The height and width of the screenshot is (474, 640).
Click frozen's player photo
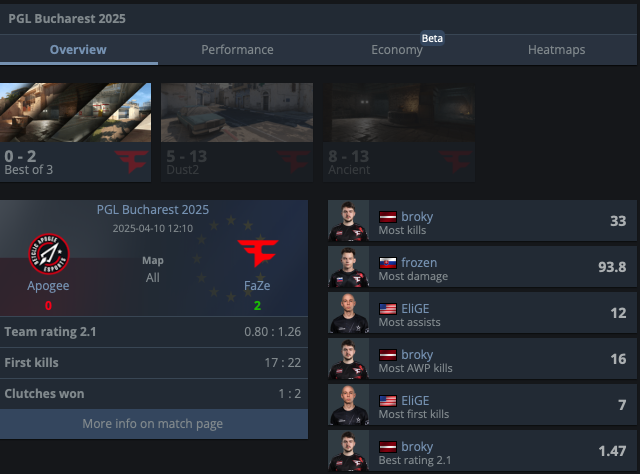348,267
